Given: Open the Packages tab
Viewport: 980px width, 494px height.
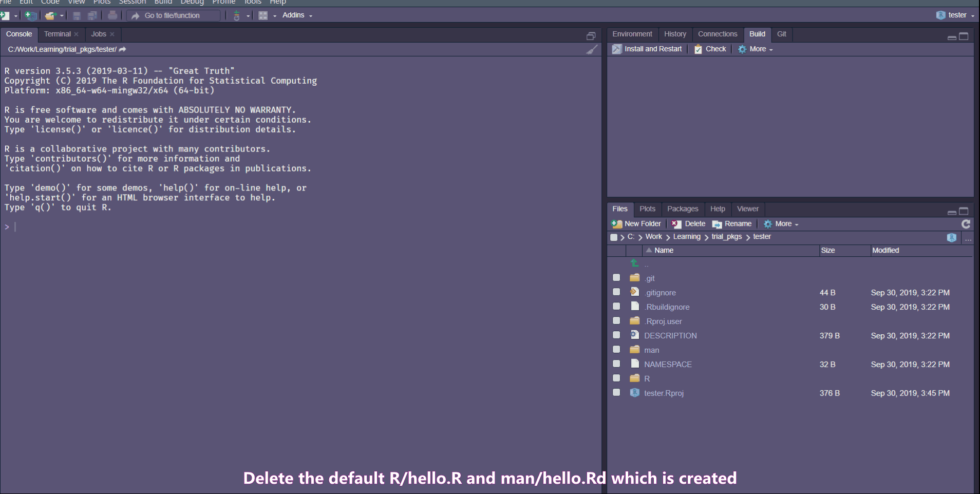Looking at the screenshot, I should click(x=683, y=208).
